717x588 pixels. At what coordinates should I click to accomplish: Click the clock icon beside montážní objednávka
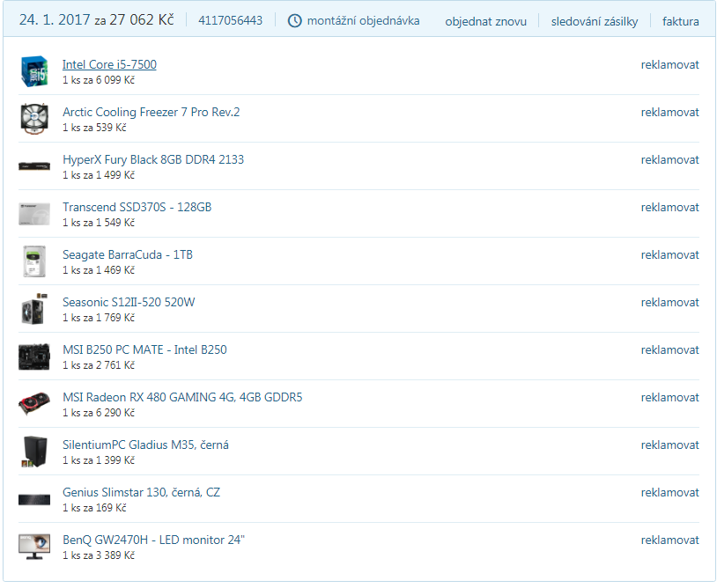[294, 20]
